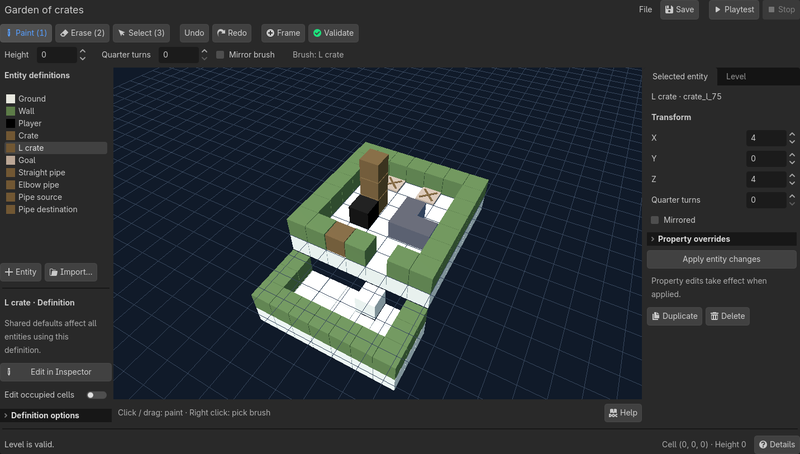This screenshot has width=800, height=454.
Task: Select the Player entity definition
Action: (x=56, y=123)
